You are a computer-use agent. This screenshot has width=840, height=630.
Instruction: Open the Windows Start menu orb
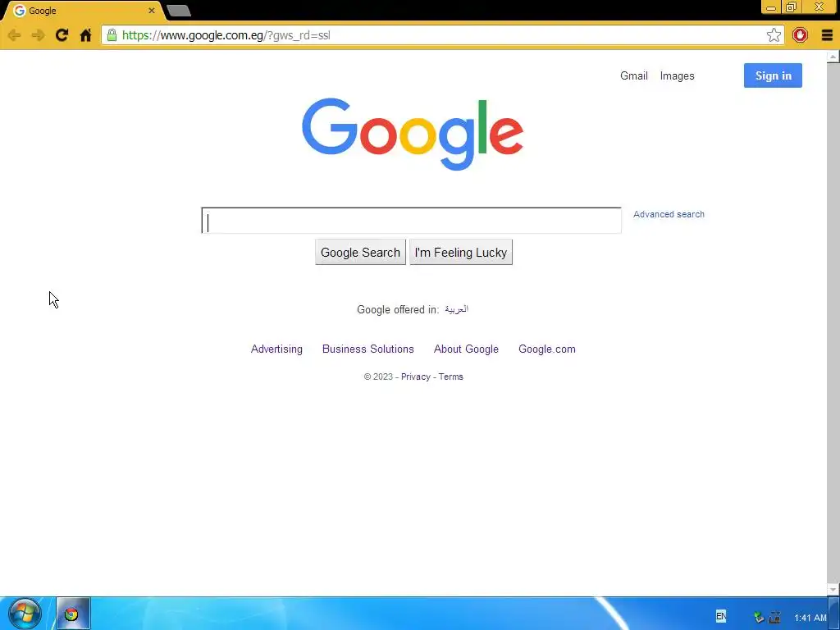pyautogui.click(x=25, y=614)
